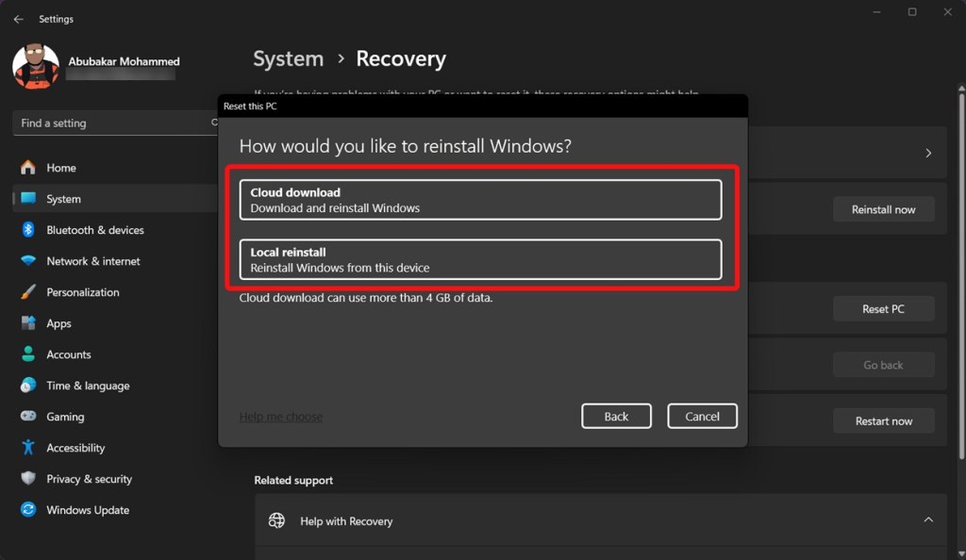Click the Restart now button
This screenshot has width=966, height=560.
tap(883, 420)
